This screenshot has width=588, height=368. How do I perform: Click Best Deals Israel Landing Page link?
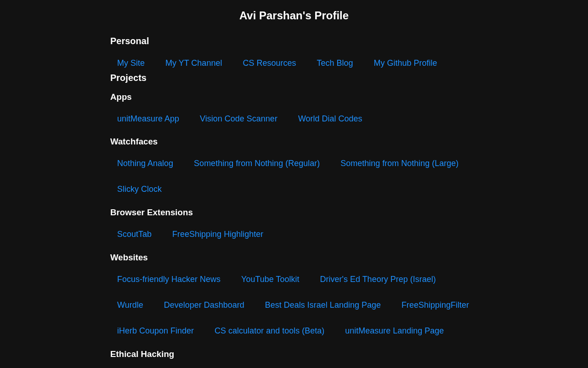pyautogui.click(x=323, y=305)
